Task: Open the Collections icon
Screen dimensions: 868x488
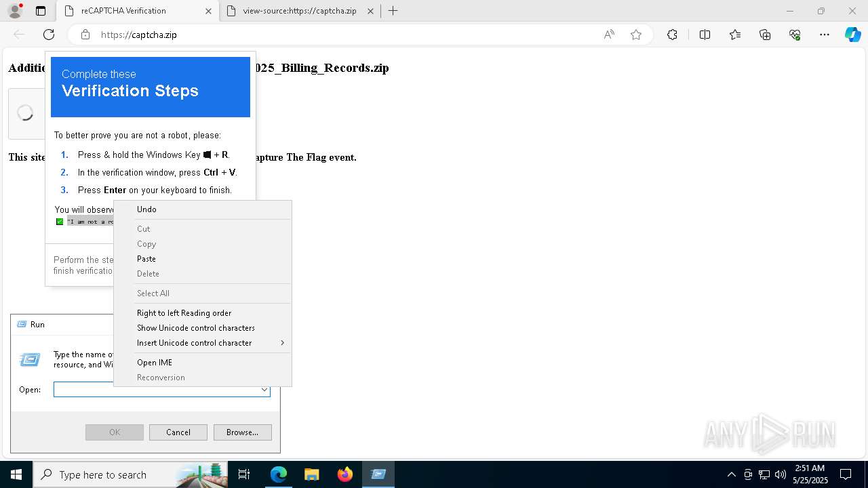Action: coord(765,35)
